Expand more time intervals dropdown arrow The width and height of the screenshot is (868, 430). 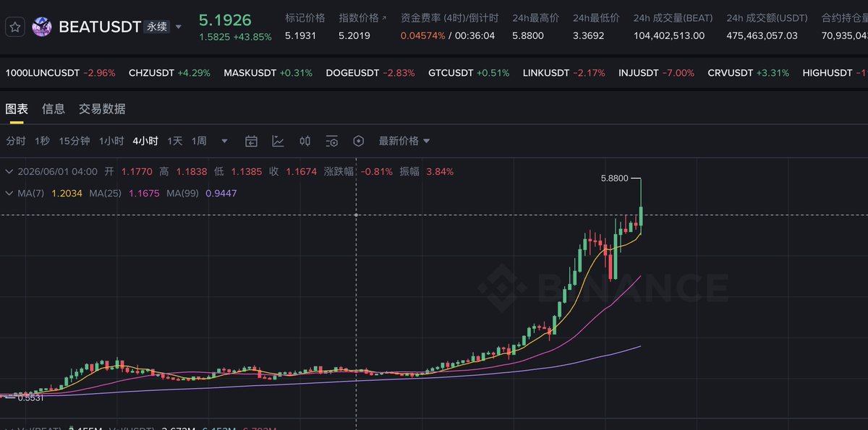224,141
